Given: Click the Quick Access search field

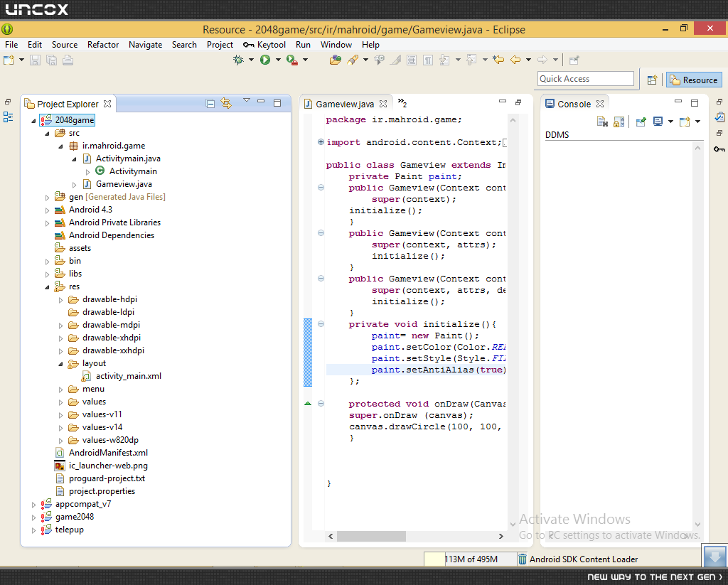Looking at the screenshot, I should (586, 78).
